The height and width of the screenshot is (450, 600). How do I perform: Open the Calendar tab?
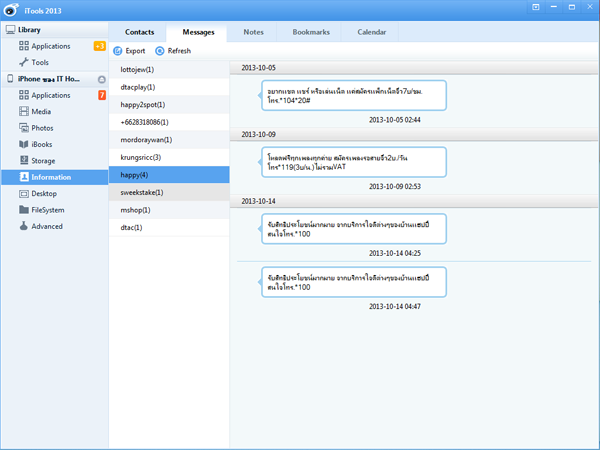372,32
